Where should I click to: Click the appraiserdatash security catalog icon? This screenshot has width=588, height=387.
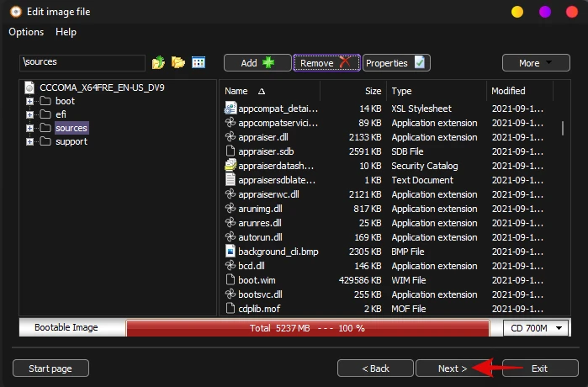(230, 166)
